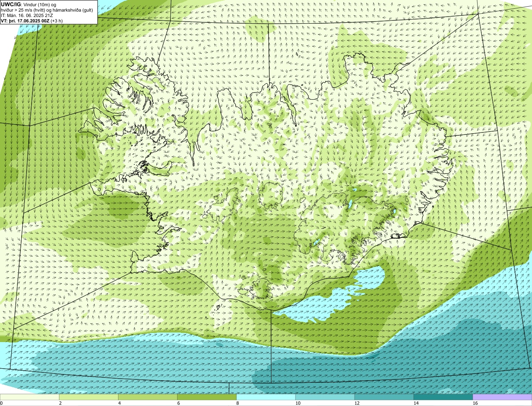Click the dark green 6–8 m/s legend swatch
The width and height of the screenshot is (532, 406).
[207, 397]
